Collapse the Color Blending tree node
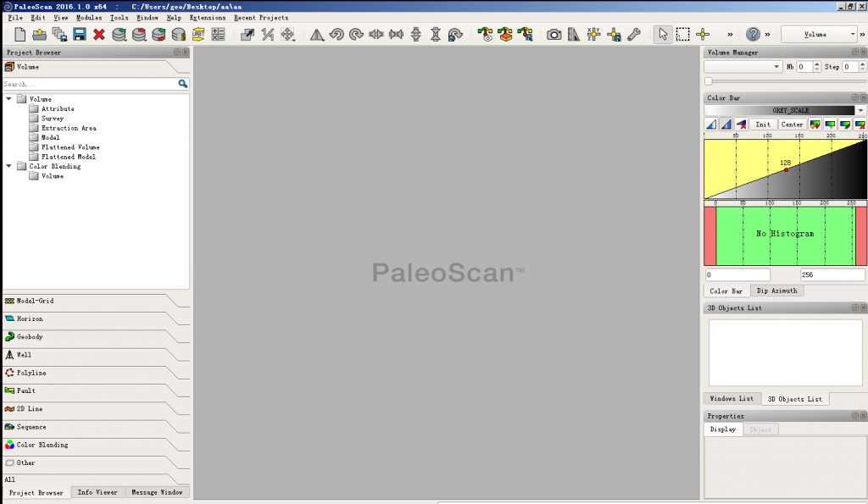 pyautogui.click(x=8, y=166)
